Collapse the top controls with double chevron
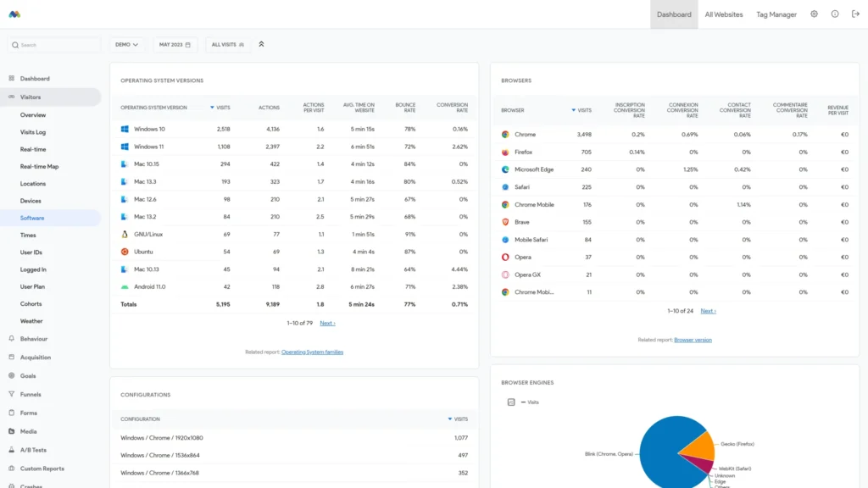The width and height of the screenshot is (868, 488). (x=261, y=44)
